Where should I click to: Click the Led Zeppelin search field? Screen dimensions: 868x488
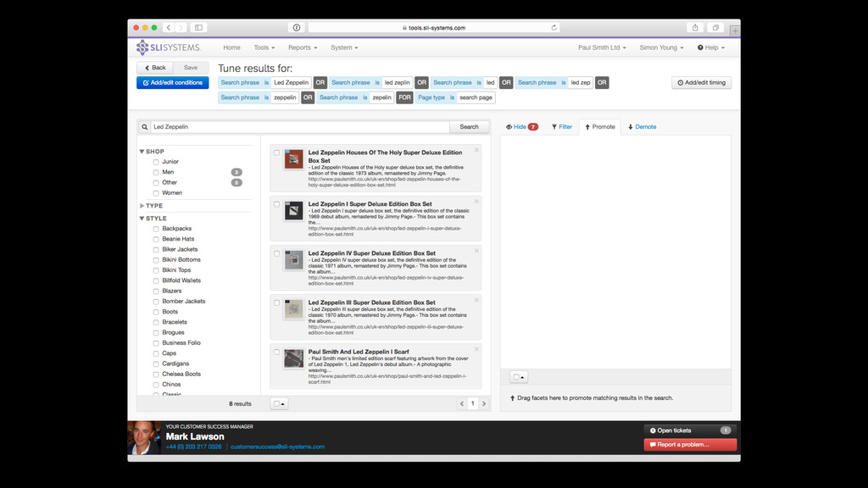click(x=300, y=127)
